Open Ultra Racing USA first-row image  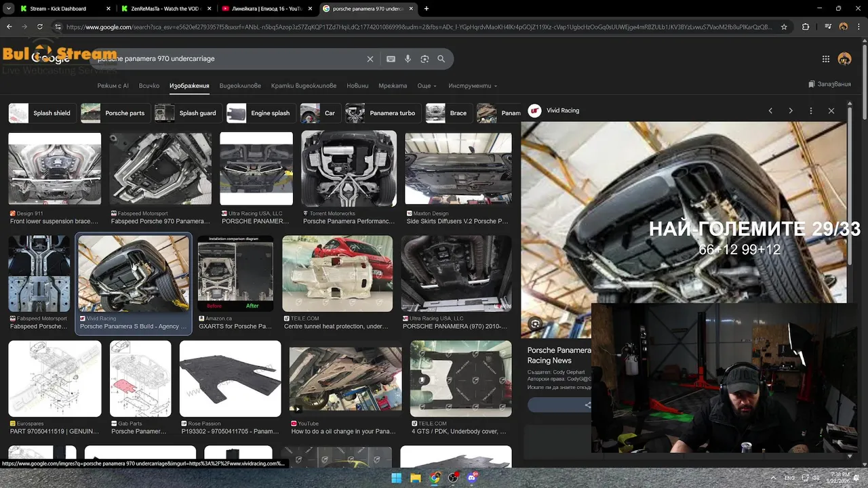[256, 169]
